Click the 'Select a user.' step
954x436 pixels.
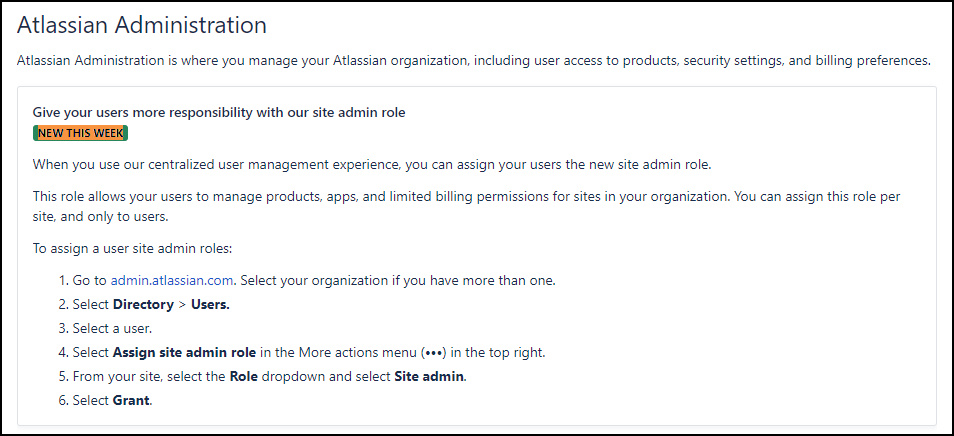tap(112, 328)
